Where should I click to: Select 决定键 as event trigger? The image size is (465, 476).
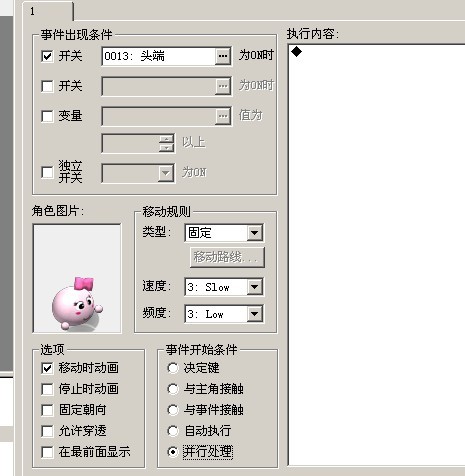point(173,368)
